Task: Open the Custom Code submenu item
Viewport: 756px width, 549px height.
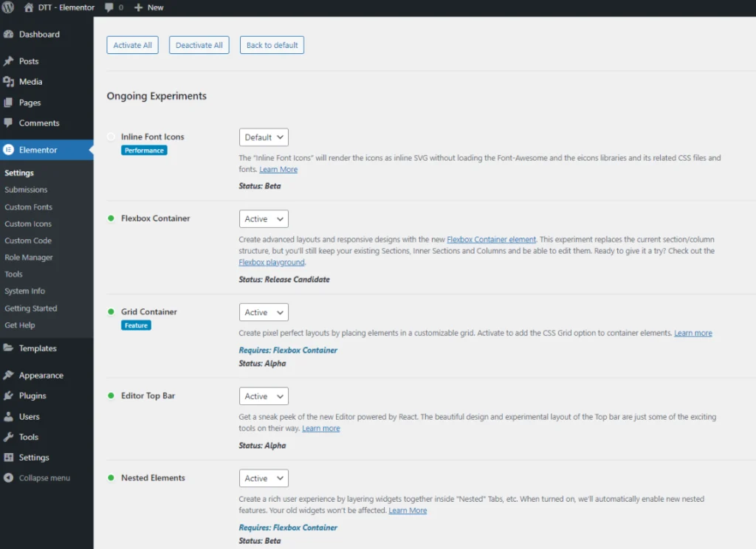Action: (28, 241)
